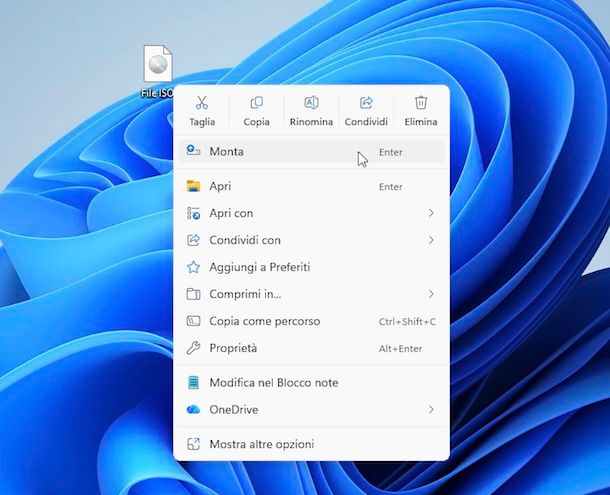Click the Apri con text
This screenshot has width=610, height=495.
231,213
